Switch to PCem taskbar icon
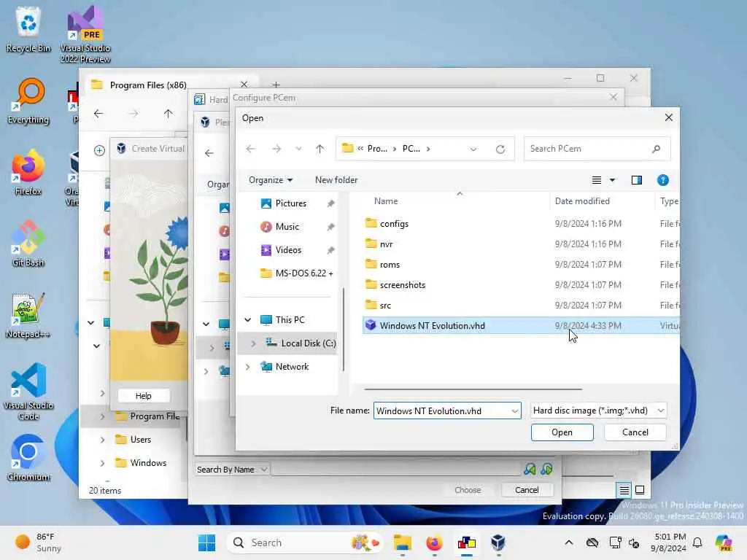747x560 pixels. 466,542
